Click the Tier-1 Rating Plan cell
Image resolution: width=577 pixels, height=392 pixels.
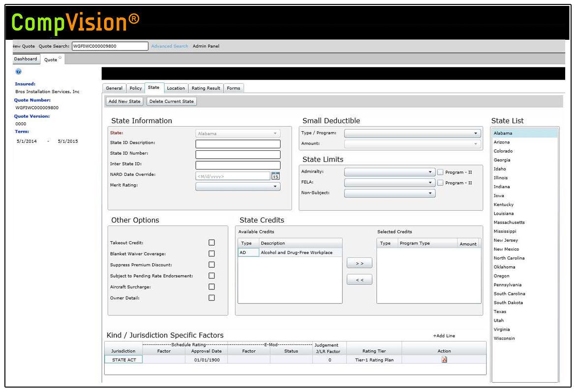[374, 360]
